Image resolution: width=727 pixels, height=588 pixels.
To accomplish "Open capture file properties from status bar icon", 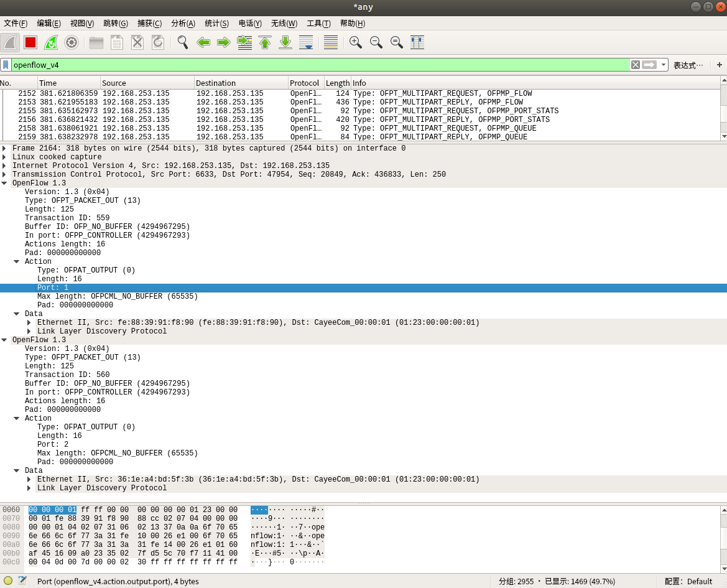I will point(22,581).
